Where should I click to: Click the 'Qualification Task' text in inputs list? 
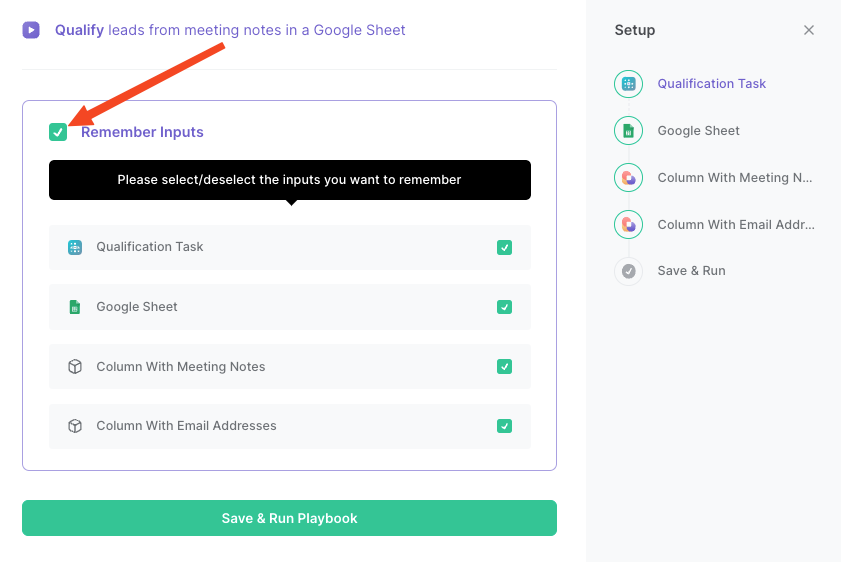pyautogui.click(x=150, y=247)
